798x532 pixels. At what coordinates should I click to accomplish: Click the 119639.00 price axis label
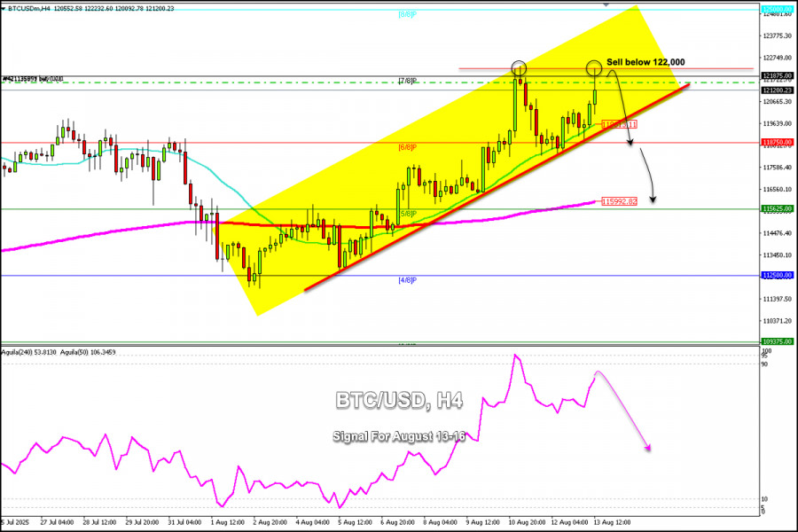(777, 123)
